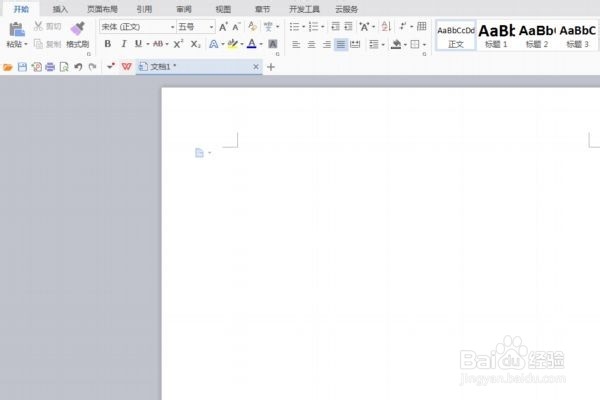
Task: Open the paragraph group dialog launcher
Action: [x=424, y=54]
